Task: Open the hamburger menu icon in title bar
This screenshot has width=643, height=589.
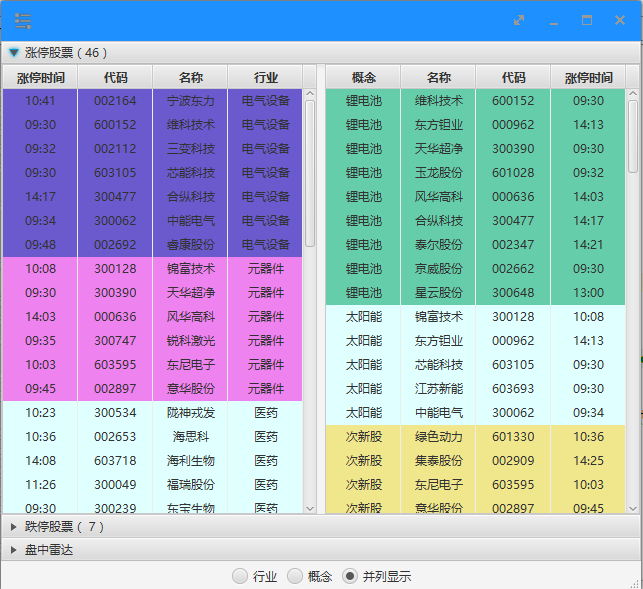Action: (22, 21)
